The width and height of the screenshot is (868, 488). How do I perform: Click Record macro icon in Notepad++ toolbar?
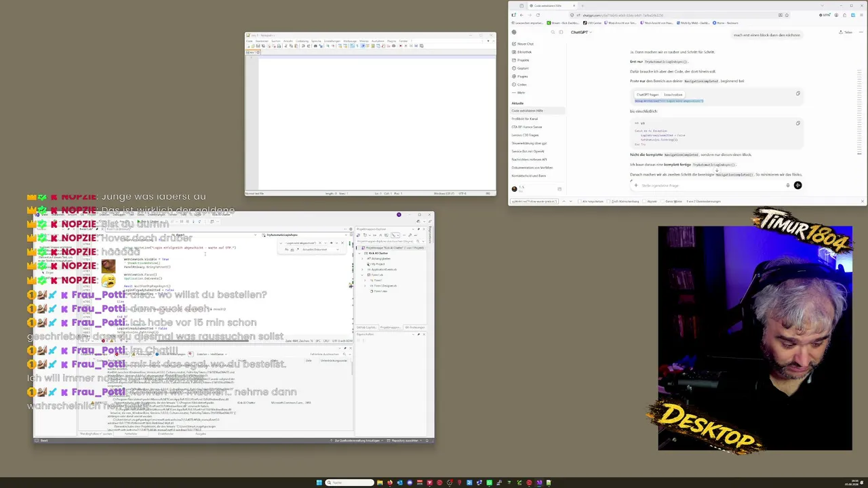coord(401,46)
